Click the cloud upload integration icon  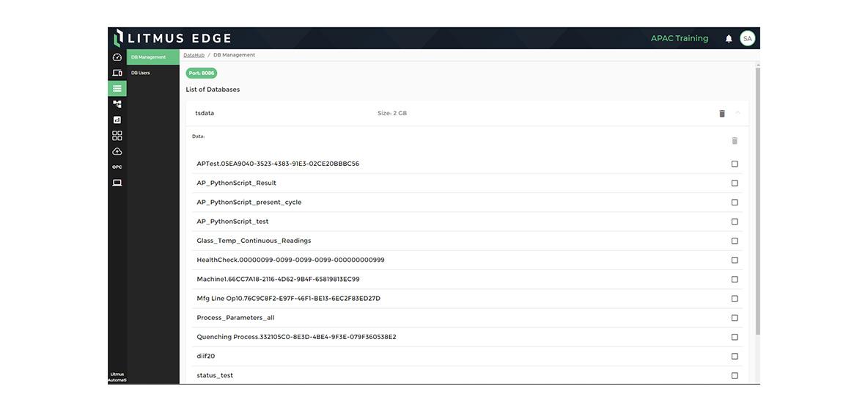117,151
